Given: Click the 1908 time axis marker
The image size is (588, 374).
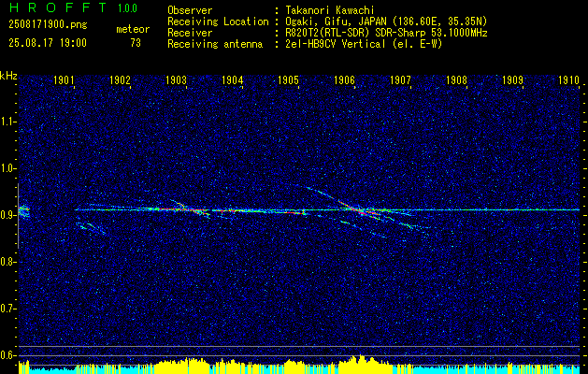Looking at the screenshot, I should (x=457, y=79).
